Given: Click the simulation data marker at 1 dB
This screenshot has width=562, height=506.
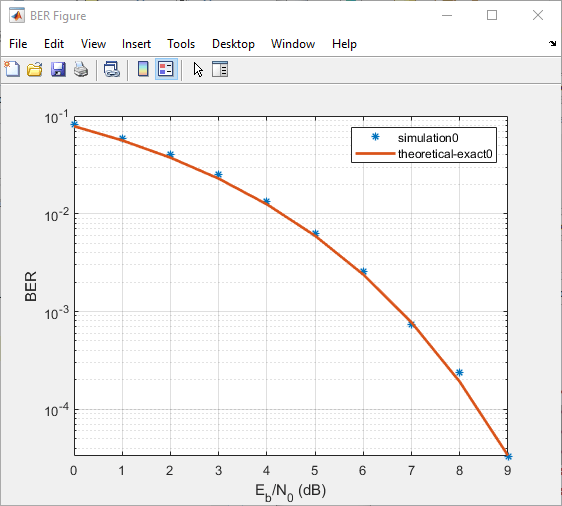Looking at the screenshot, I should click(122, 138).
